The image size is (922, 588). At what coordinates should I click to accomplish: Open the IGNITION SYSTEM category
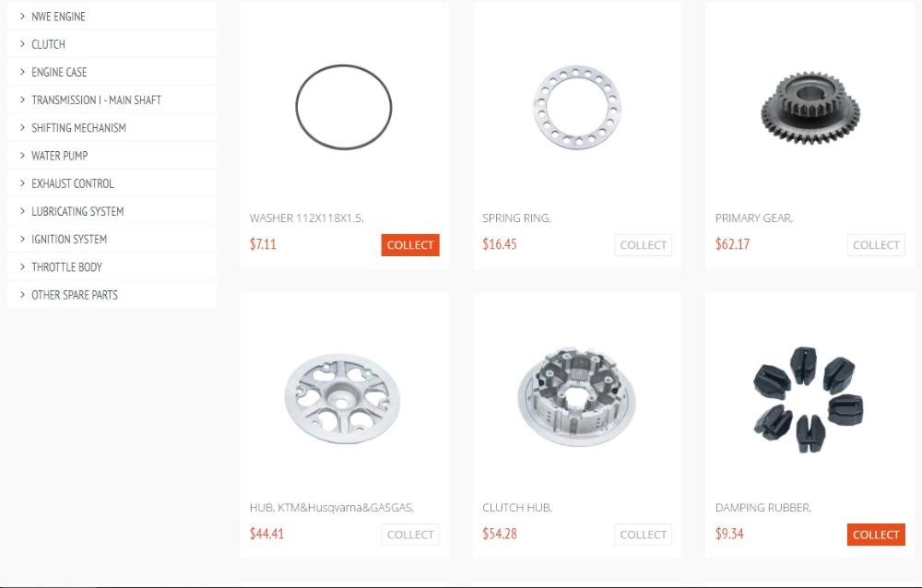69,240
